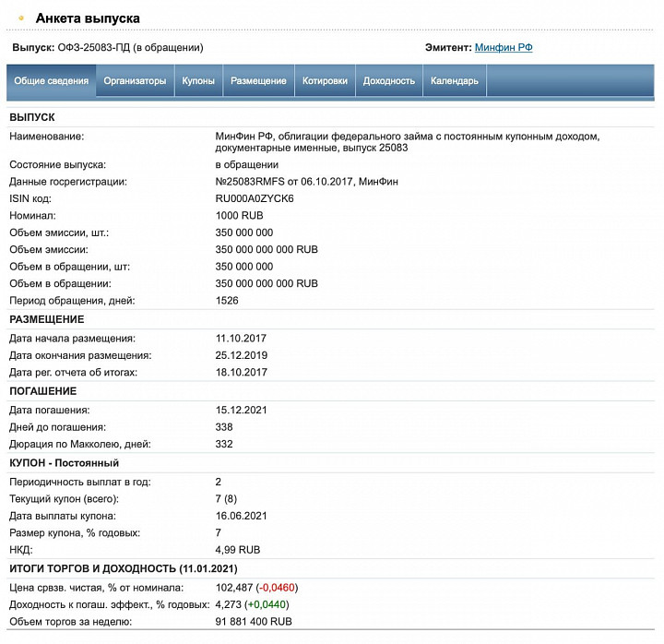The width and height of the screenshot is (664, 644).
Task: Click the Номинал value 1000 RUB
Action: click(x=239, y=216)
